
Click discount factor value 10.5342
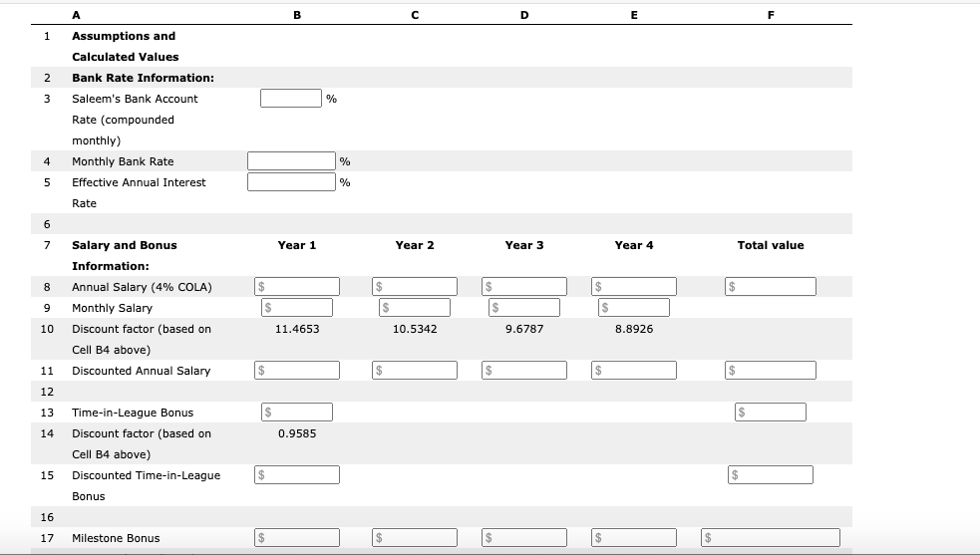(415, 329)
